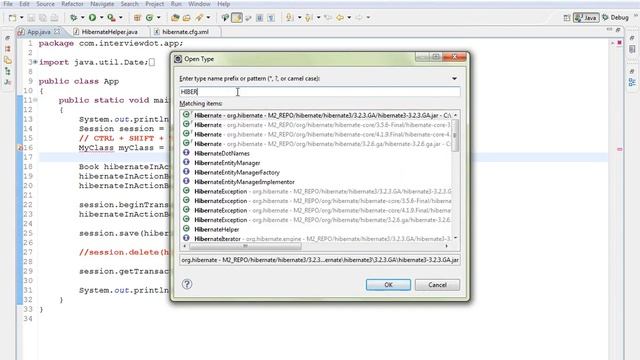Collapse the main method at line 11
Image resolution: width=640 pixels, height=360 pixels.
pyautogui.click(x=36, y=100)
